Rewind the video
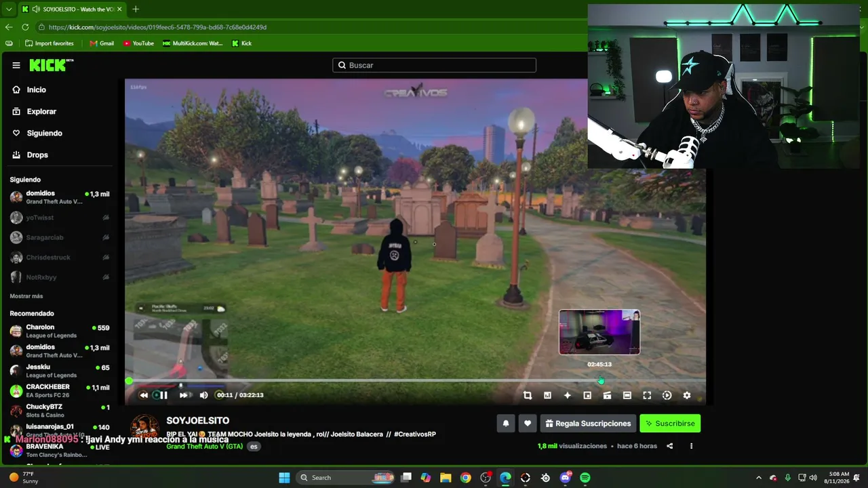Viewport: 868px width, 488px height. (x=144, y=395)
